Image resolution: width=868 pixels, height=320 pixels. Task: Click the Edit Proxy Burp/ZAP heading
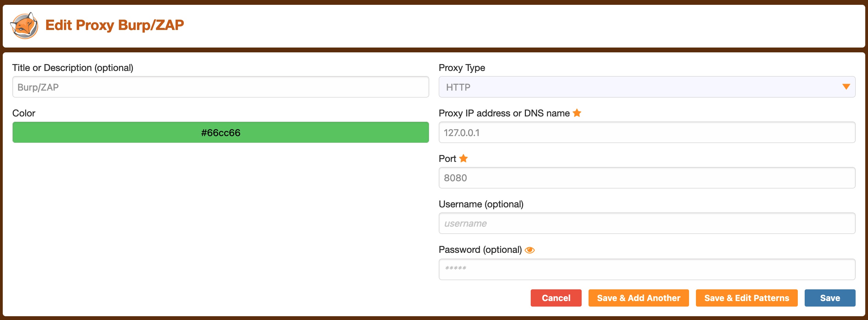[115, 25]
